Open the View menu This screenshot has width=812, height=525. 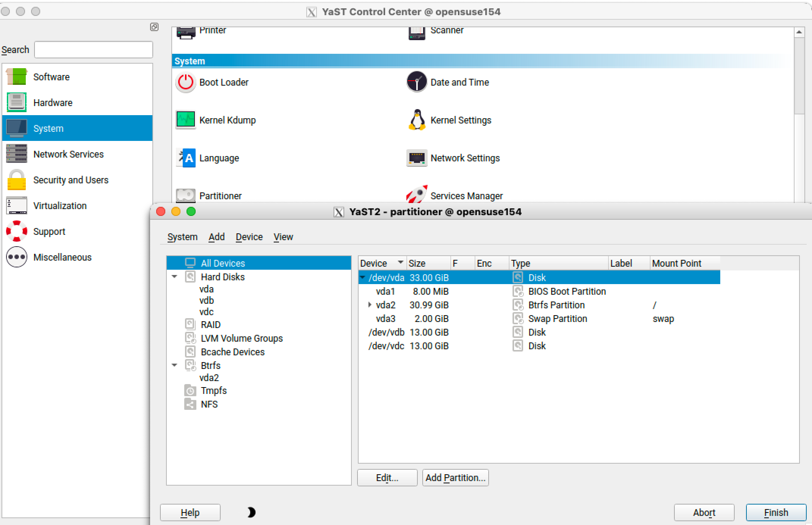[283, 237]
